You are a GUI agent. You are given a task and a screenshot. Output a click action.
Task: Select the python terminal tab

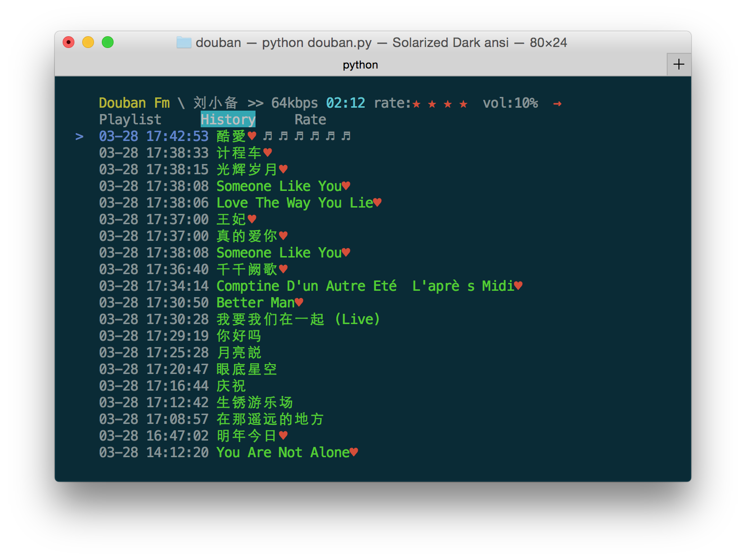tap(360, 65)
